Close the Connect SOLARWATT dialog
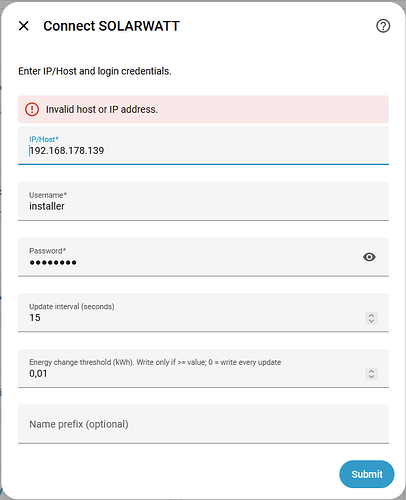This screenshot has width=406, height=500. tap(24, 26)
